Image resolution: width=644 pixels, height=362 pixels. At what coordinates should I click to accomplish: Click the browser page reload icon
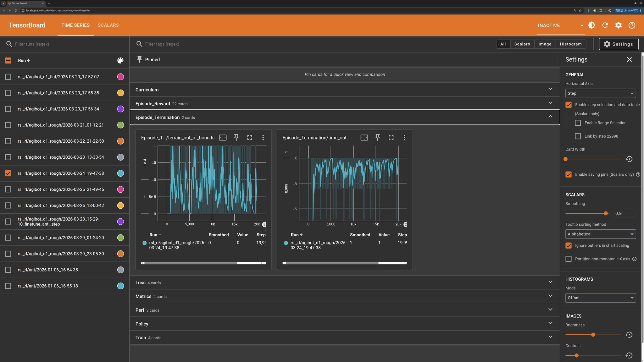16,10
